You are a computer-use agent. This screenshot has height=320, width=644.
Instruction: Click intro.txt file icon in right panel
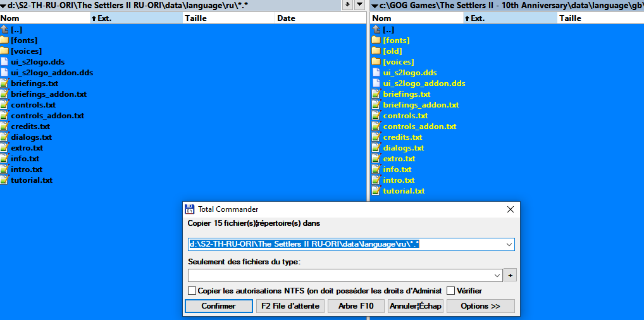pos(376,180)
